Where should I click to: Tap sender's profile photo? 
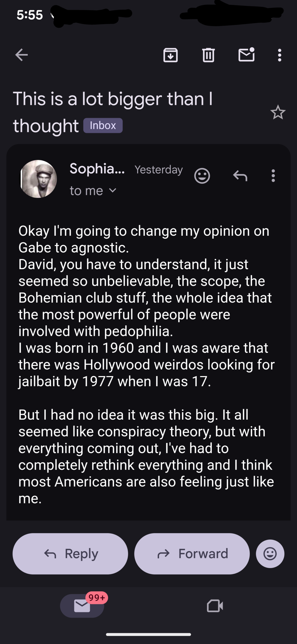click(38, 179)
